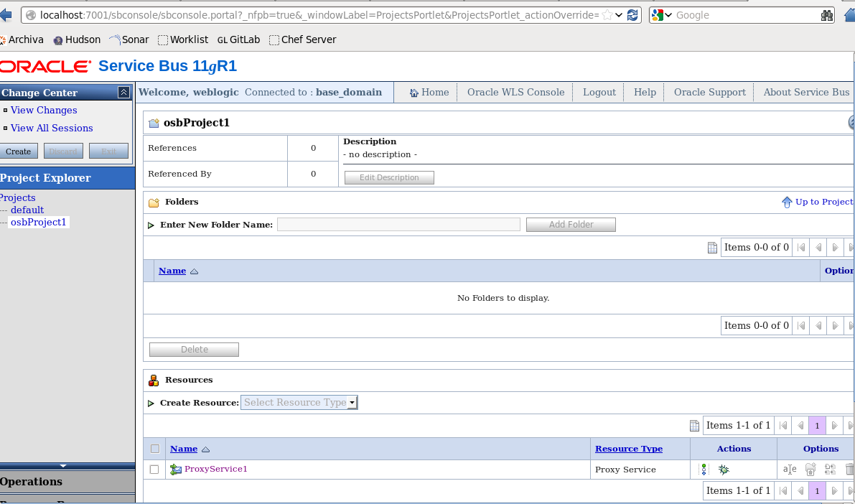Open Oracle WLS Console menu item
855x504 pixels.
point(515,92)
